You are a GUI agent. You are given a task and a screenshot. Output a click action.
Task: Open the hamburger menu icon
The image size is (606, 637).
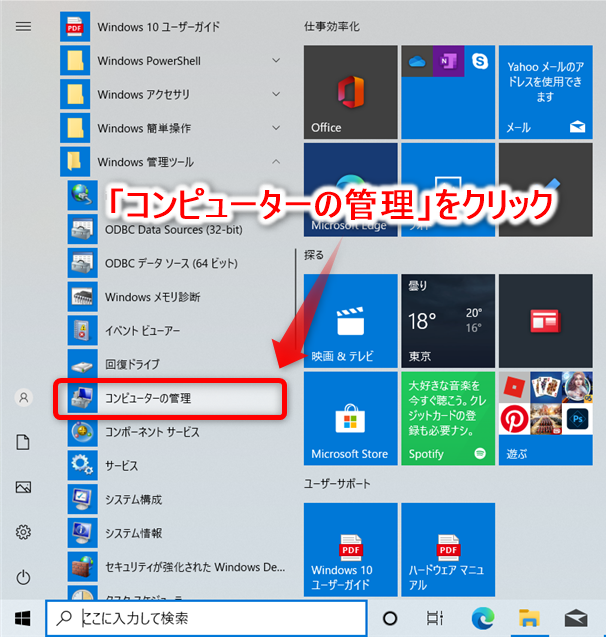coord(23,26)
